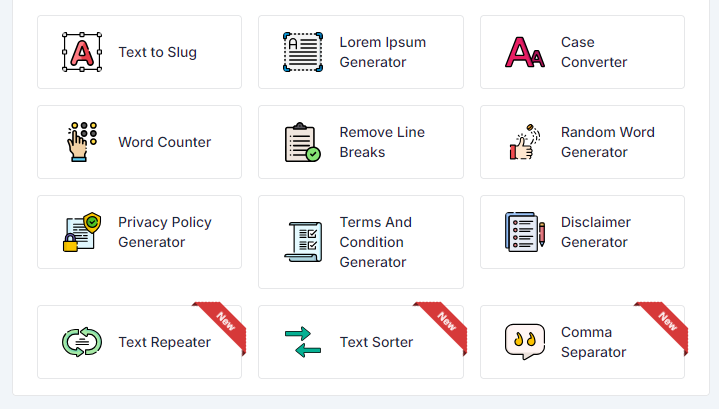Click the Case Converter icon
This screenshot has height=409, width=719.
tap(525, 52)
